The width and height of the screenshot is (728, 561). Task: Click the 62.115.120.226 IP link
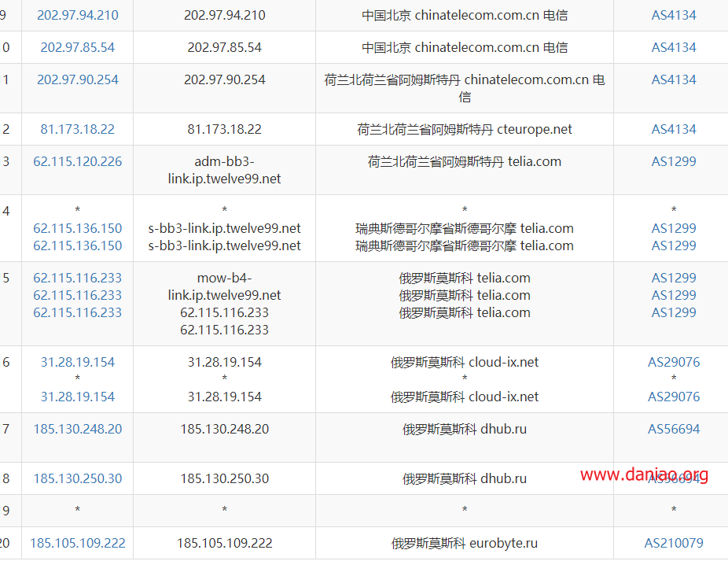coord(78,161)
